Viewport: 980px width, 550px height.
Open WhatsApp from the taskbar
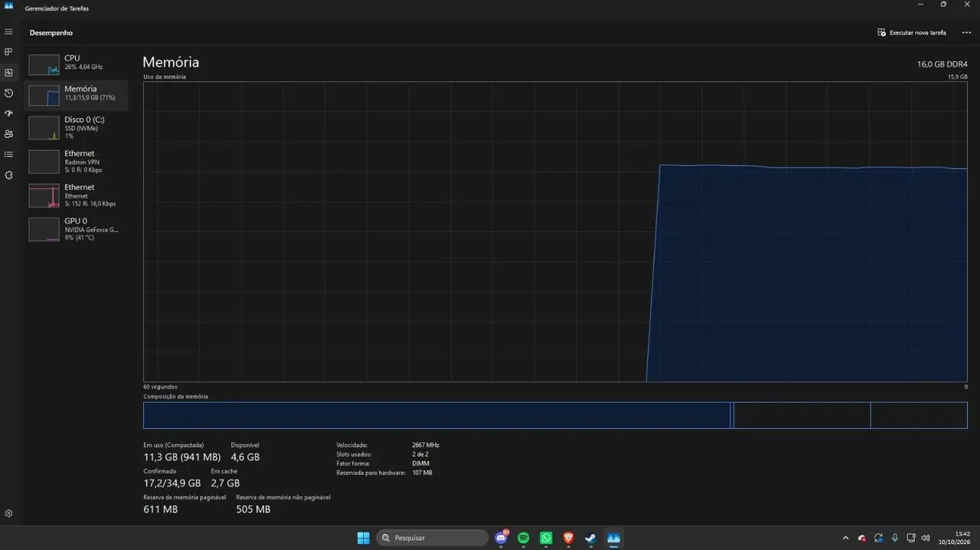tap(546, 538)
